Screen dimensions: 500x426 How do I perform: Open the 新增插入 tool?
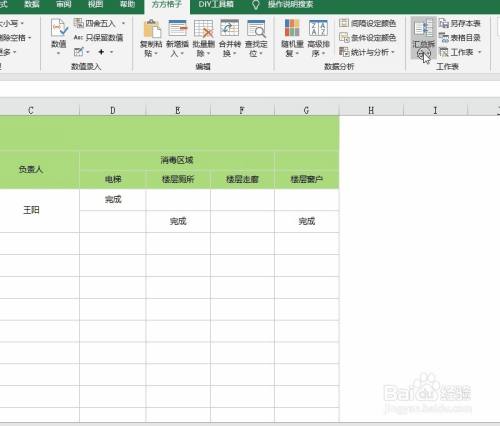point(177,38)
